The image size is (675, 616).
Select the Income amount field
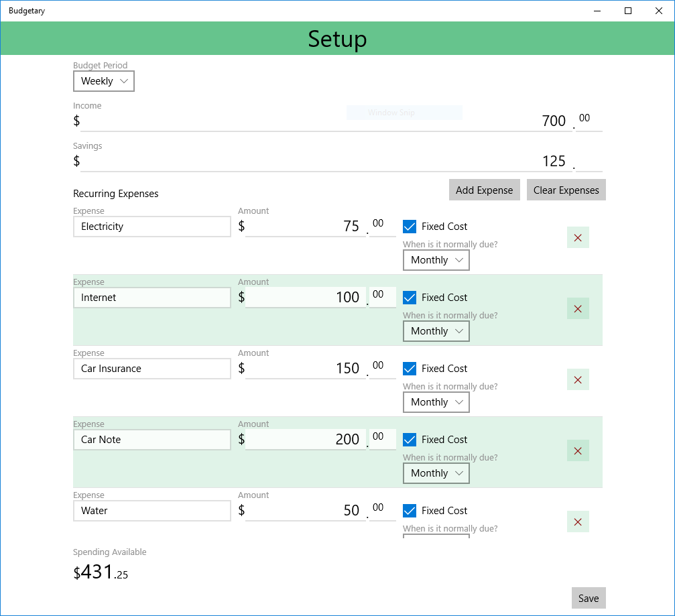(x=326, y=121)
